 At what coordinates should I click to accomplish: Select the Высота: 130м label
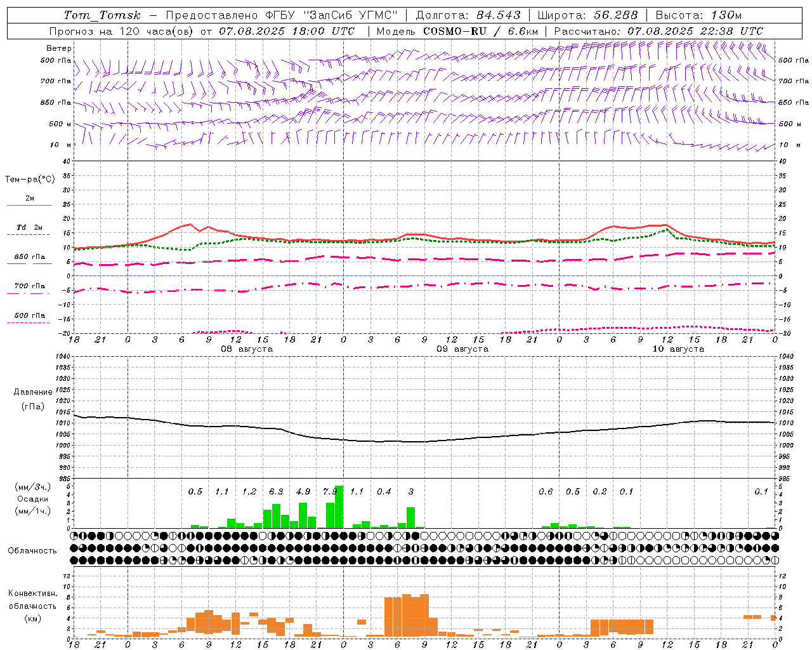pyautogui.click(x=698, y=15)
